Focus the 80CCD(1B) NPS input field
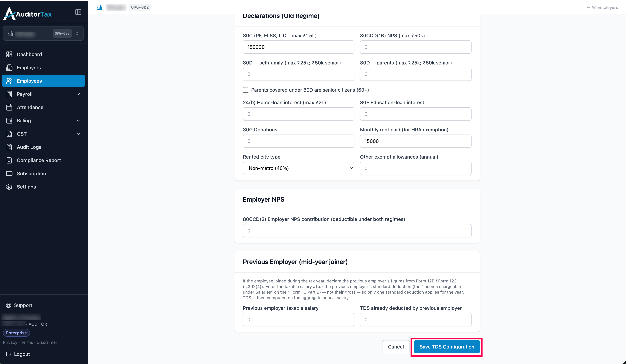This screenshot has width=626, height=364. click(x=416, y=47)
